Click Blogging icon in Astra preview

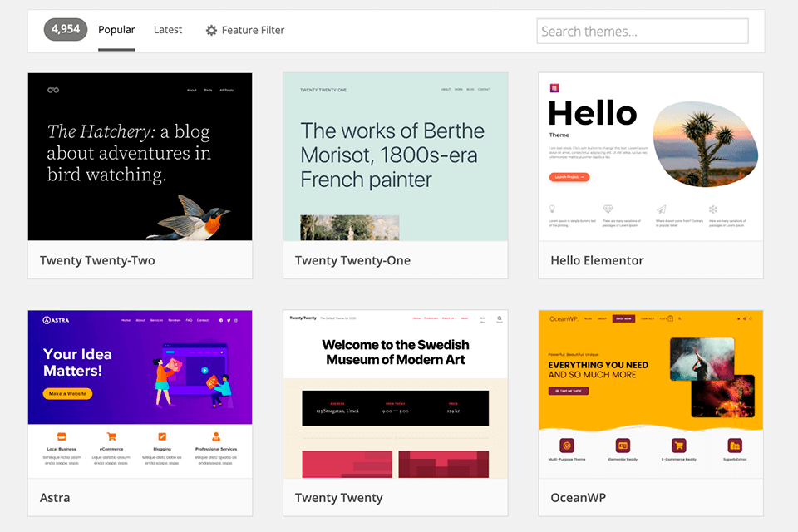click(x=162, y=436)
